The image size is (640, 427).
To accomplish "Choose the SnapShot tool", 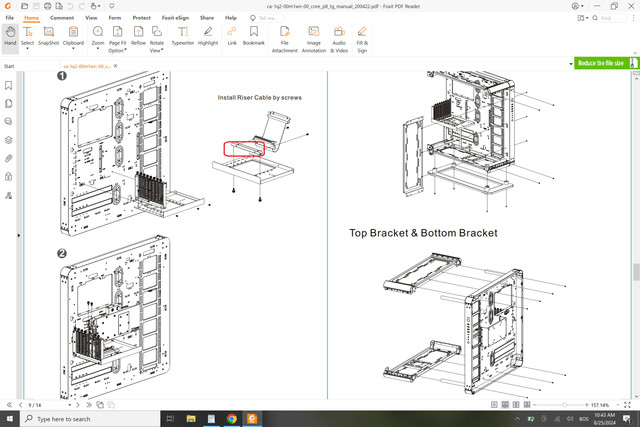I will tap(49, 36).
